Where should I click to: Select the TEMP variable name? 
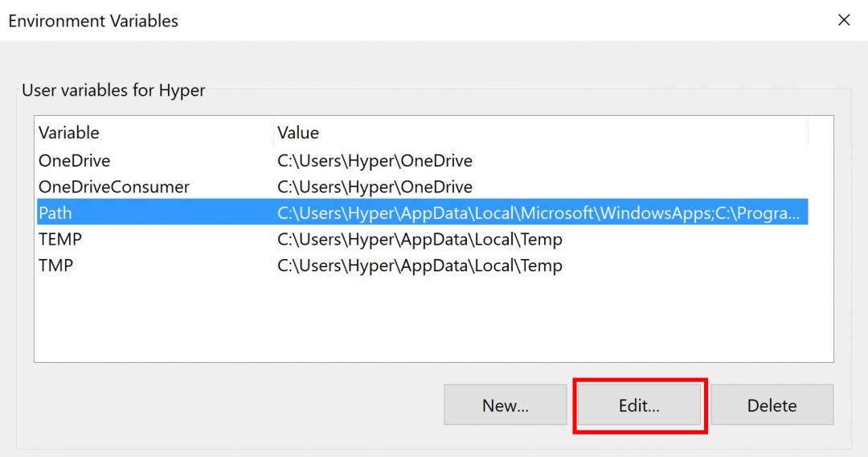click(60, 240)
